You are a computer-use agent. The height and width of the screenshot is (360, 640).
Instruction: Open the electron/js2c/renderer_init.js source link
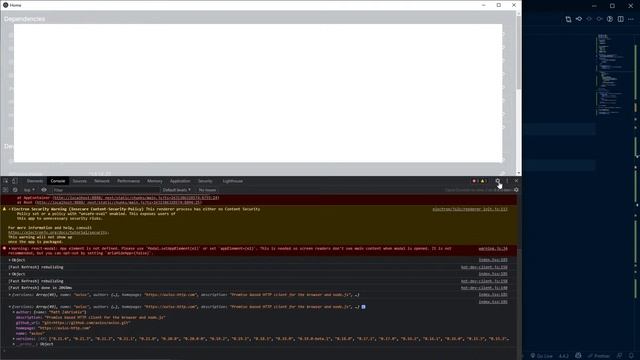tap(470, 209)
